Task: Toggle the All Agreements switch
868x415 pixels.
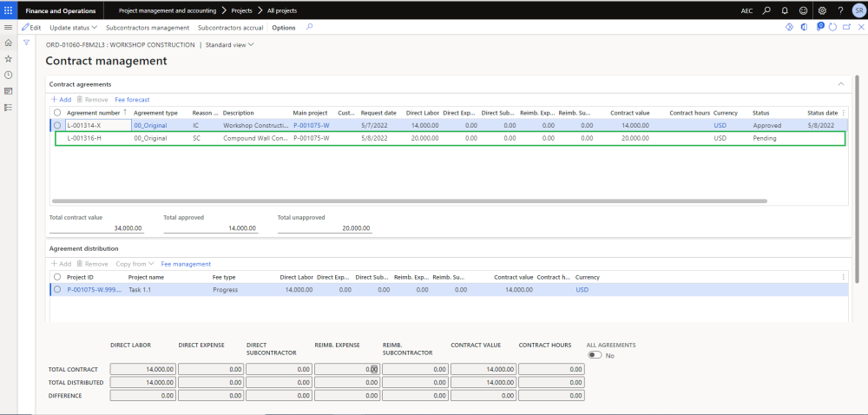Action: coord(595,355)
